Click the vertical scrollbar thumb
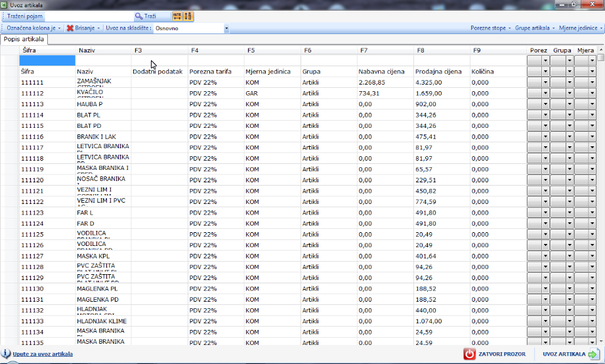 point(601,57)
